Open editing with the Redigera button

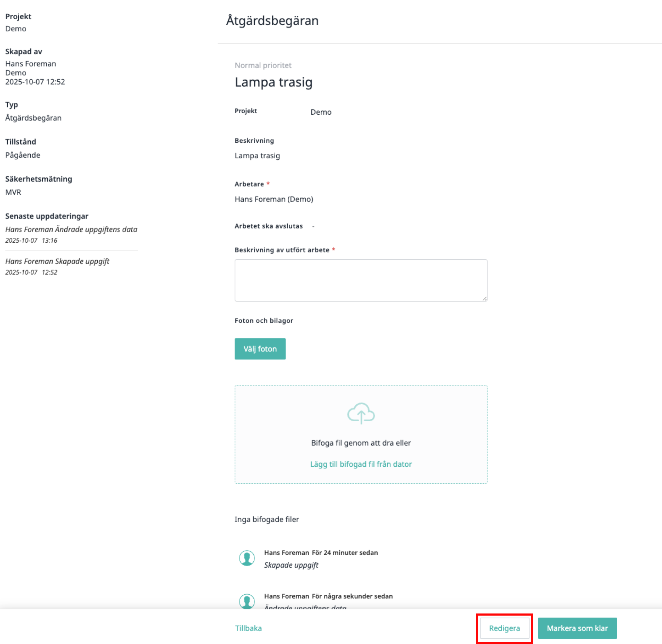click(504, 628)
